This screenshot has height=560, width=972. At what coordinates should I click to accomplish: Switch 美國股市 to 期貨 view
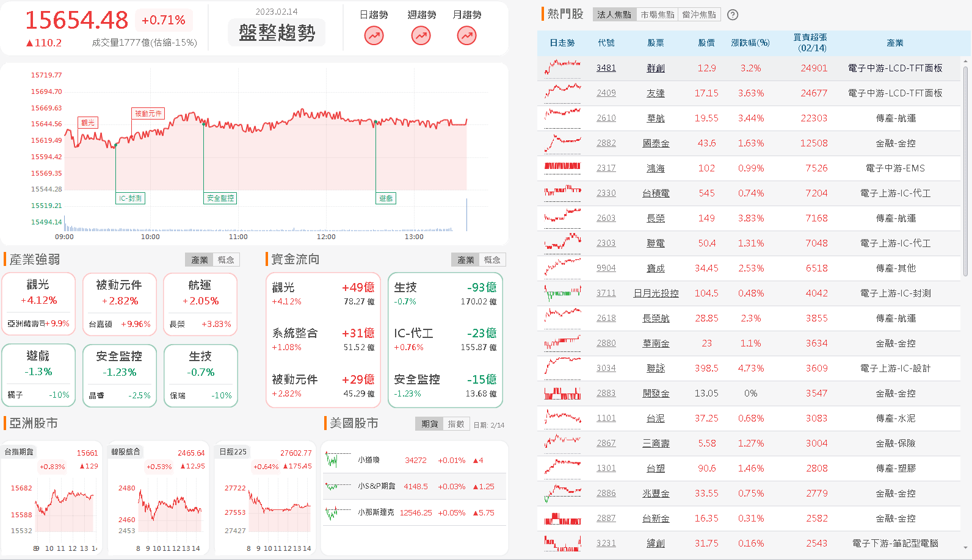coord(430,424)
